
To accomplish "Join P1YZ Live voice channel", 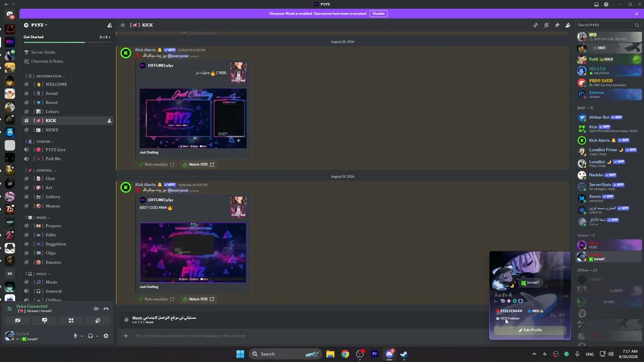I will tap(67, 150).
